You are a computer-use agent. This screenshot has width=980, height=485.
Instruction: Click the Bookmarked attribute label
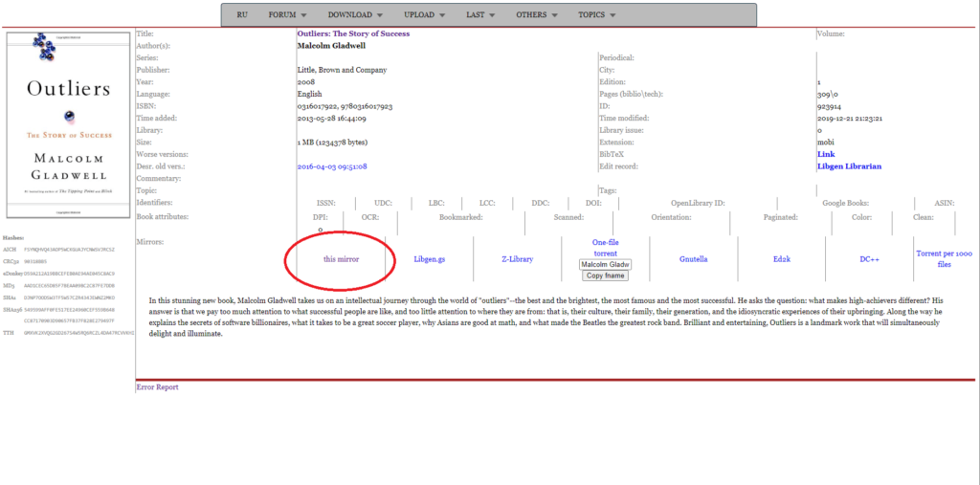(460, 217)
